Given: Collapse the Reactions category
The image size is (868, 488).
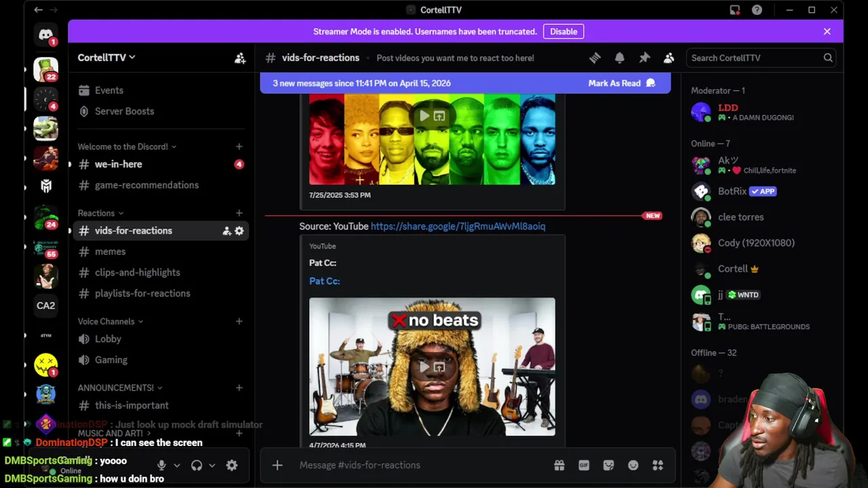Looking at the screenshot, I should 100,213.
